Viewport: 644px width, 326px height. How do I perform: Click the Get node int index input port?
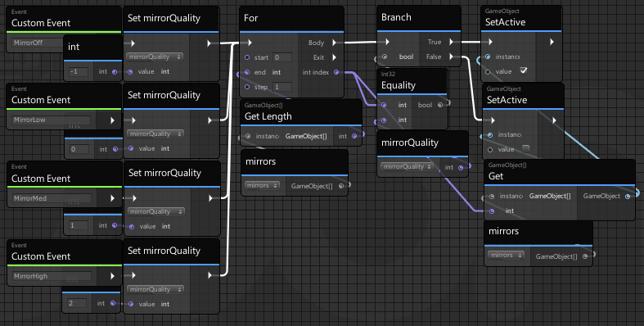click(492, 211)
